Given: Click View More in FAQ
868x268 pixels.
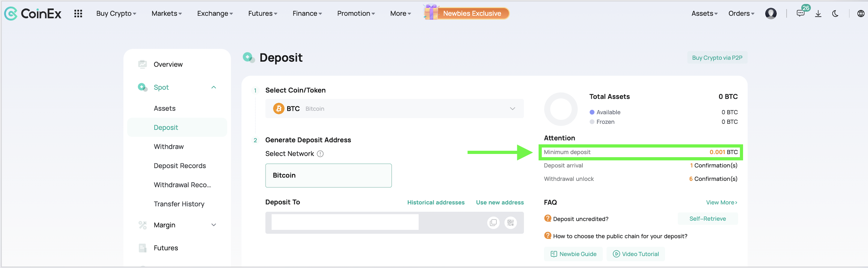Looking at the screenshot, I should point(722,202).
